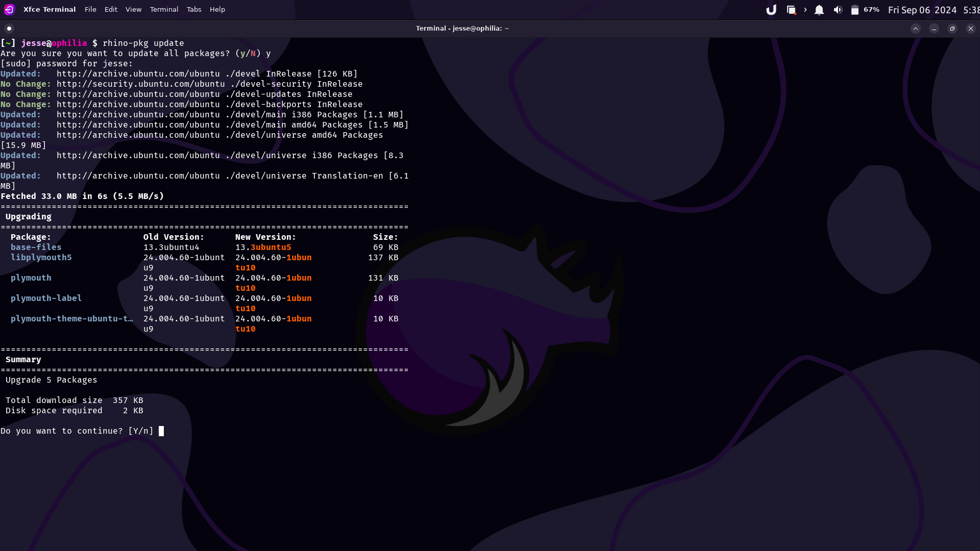This screenshot has width=980, height=551.
Task: Click the '13.3ubuntu5' new version value
Action: pos(263,247)
